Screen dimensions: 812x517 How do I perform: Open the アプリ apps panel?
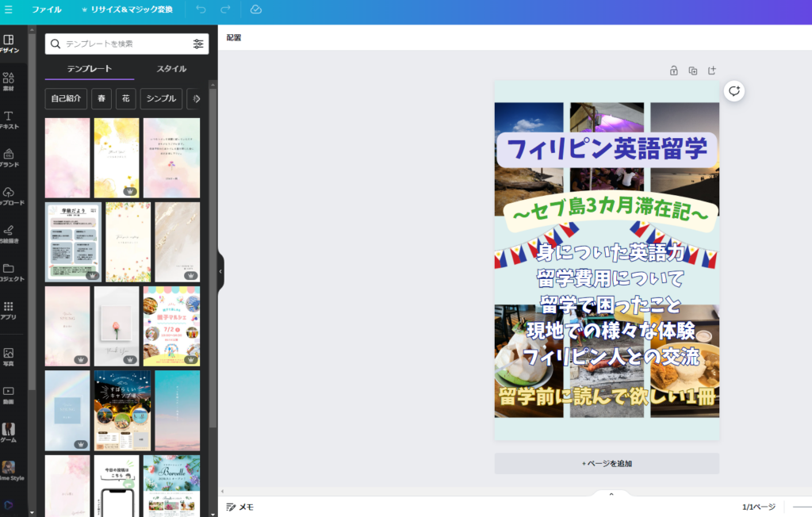(x=9, y=309)
